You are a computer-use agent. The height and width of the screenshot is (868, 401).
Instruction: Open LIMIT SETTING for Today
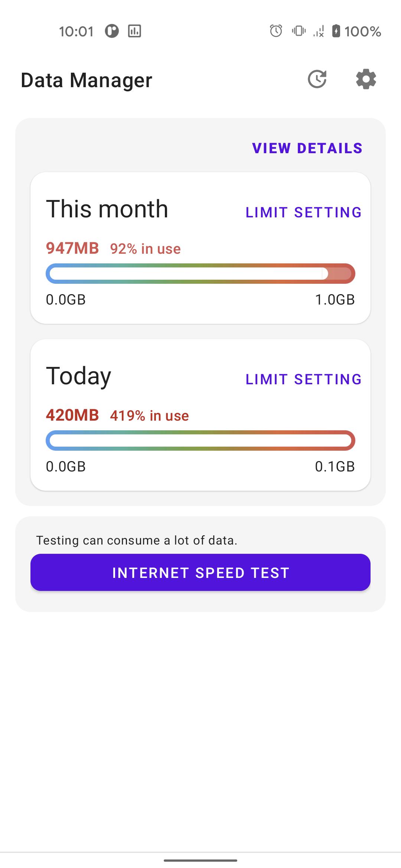click(x=303, y=379)
